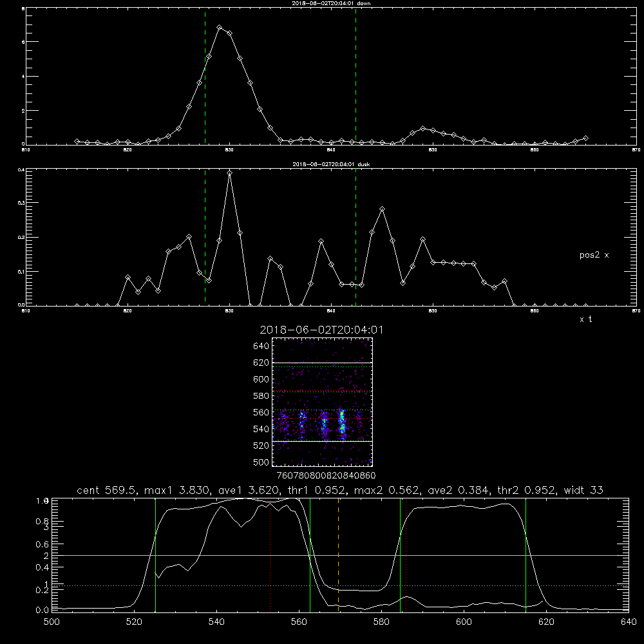644x644 pixels.
Task: Click the orange dashed center line in bottom plot
Action: coord(339,555)
